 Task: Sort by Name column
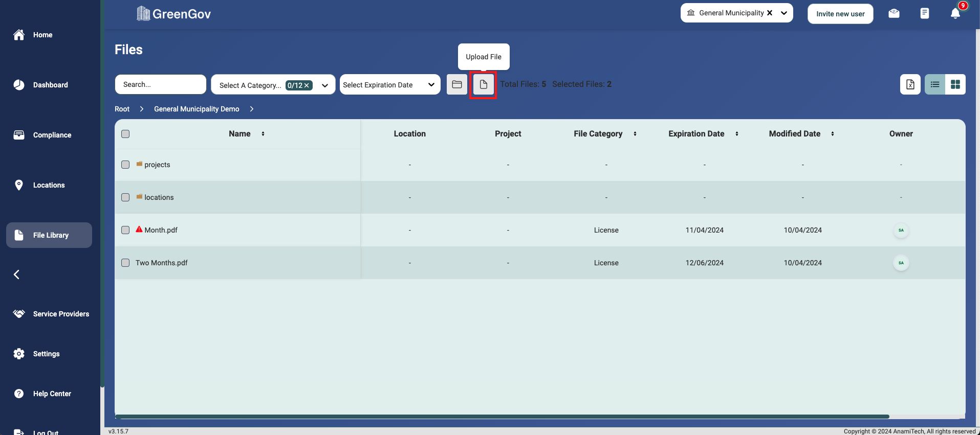point(263,134)
